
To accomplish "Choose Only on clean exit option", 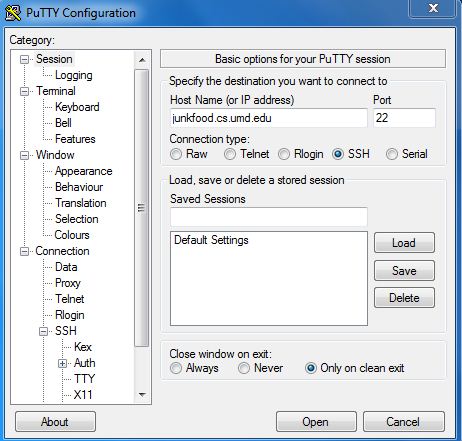I will point(311,368).
